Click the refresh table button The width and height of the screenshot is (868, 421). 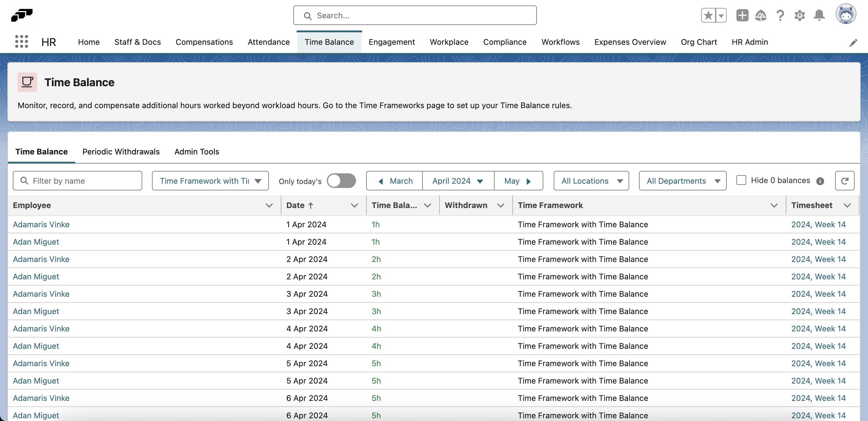click(845, 181)
